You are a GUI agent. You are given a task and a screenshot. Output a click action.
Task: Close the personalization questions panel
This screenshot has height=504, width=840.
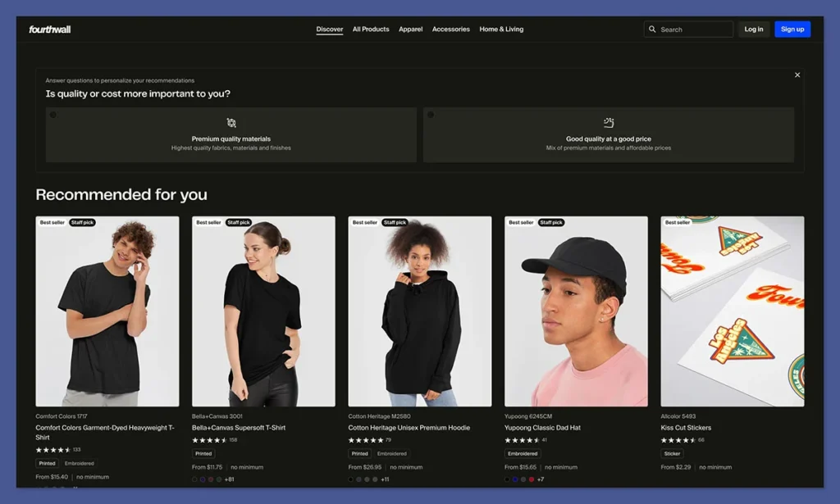pyautogui.click(x=797, y=75)
